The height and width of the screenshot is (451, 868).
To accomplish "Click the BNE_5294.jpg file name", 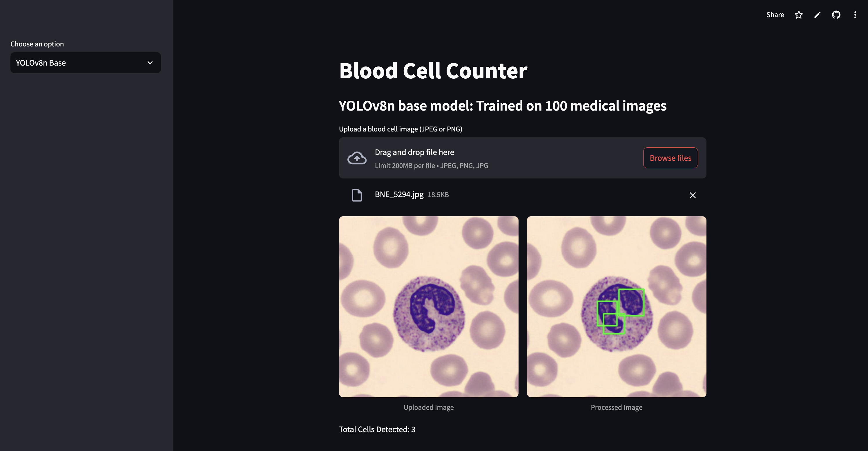I will 399,194.
